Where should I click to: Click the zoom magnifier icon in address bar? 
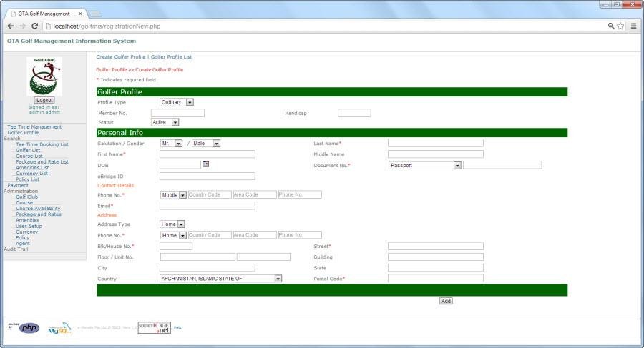[x=611, y=26]
